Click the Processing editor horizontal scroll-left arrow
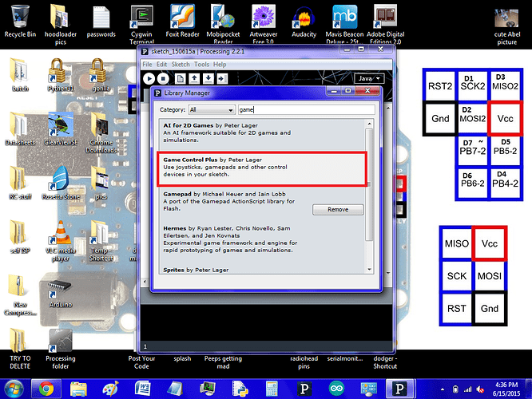 [145, 282]
